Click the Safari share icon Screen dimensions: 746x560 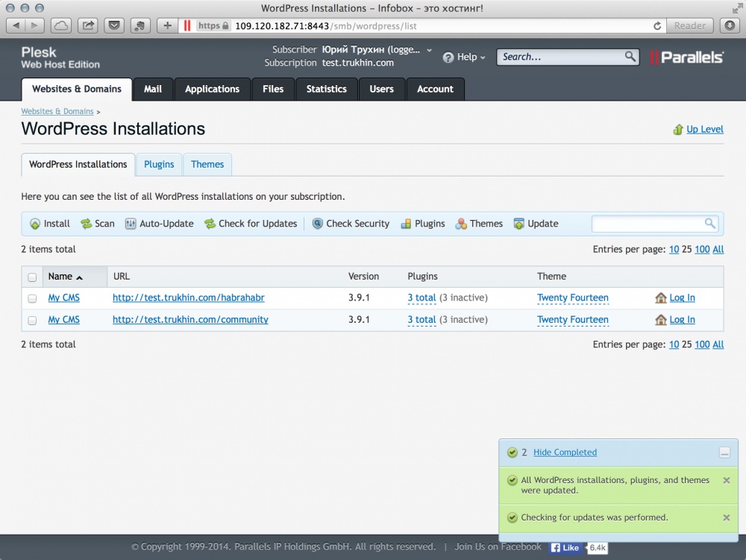[x=88, y=25]
